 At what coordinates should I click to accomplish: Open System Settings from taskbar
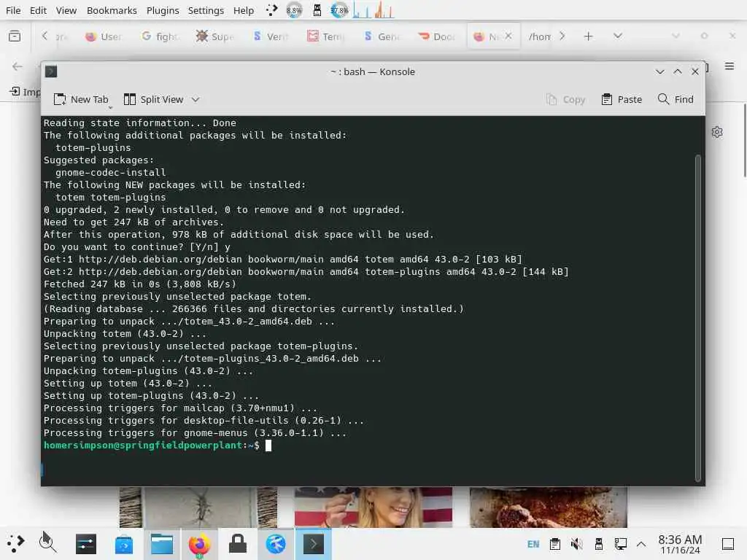click(86, 544)
